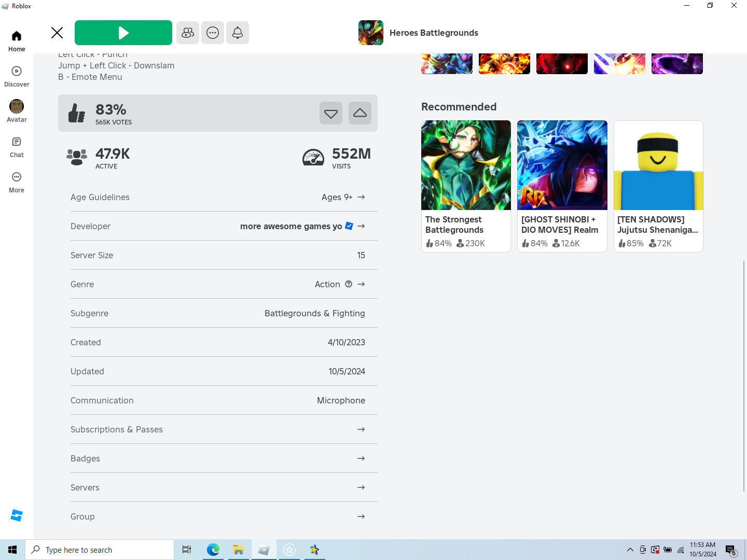The image size is (747, 560).
Task: Click the developer verified badge icon
Action: [x=349, y=226]
